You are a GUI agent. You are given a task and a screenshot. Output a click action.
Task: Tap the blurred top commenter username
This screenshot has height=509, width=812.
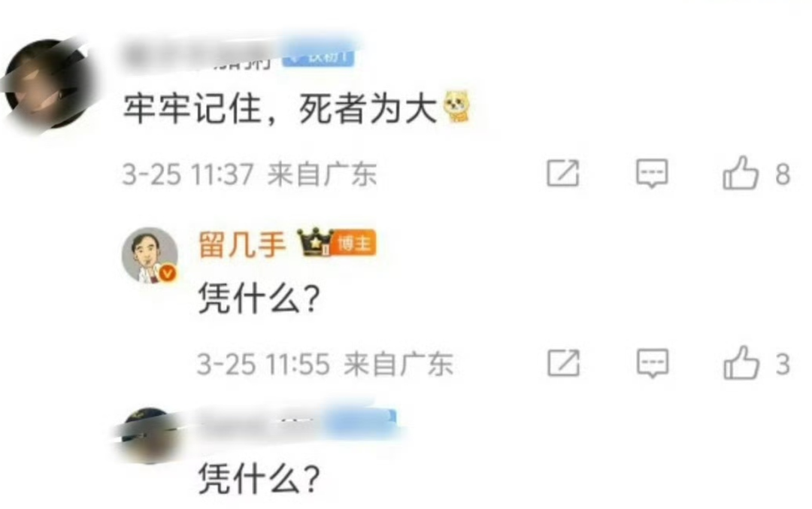[x=199, y=57]
